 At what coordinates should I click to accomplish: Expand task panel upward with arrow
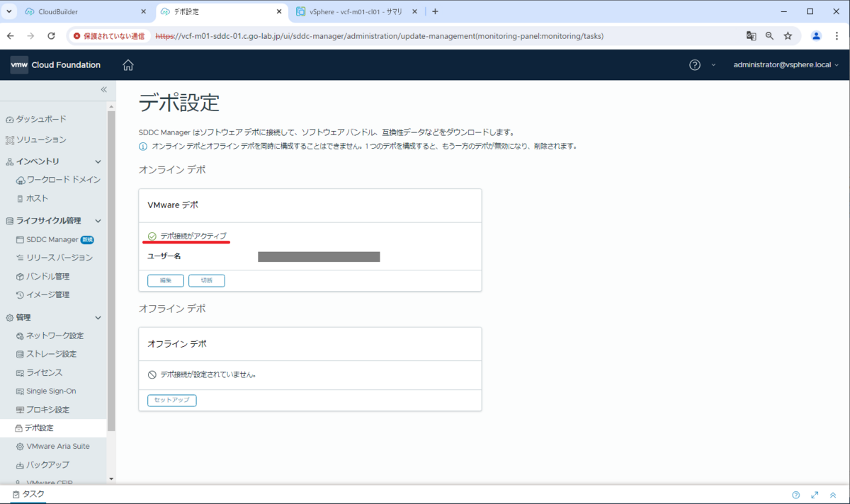pyautogui.click(x=833, y=495)
